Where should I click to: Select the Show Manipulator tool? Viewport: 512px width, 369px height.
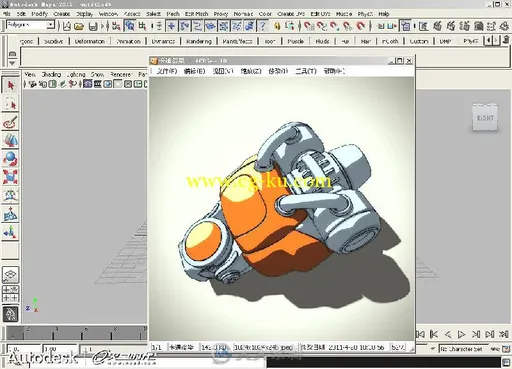click(x=10, y=232)
